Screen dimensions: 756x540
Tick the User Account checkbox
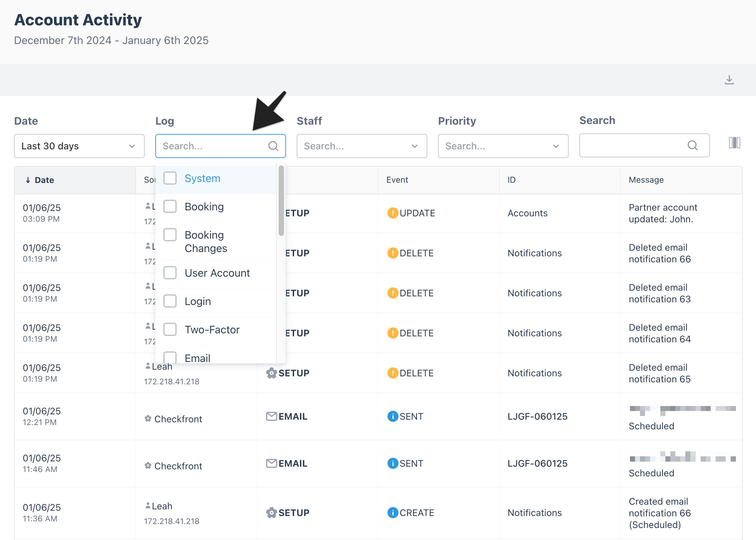[170, 273]
